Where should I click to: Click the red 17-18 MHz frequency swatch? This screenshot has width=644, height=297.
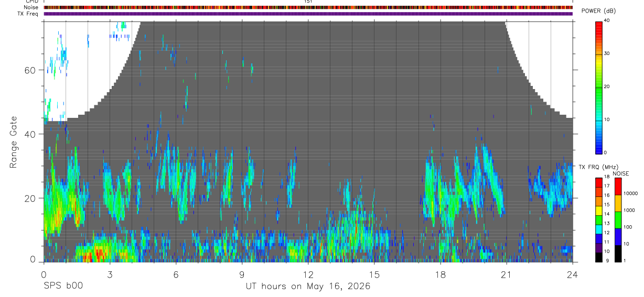[x=598, y=182]
